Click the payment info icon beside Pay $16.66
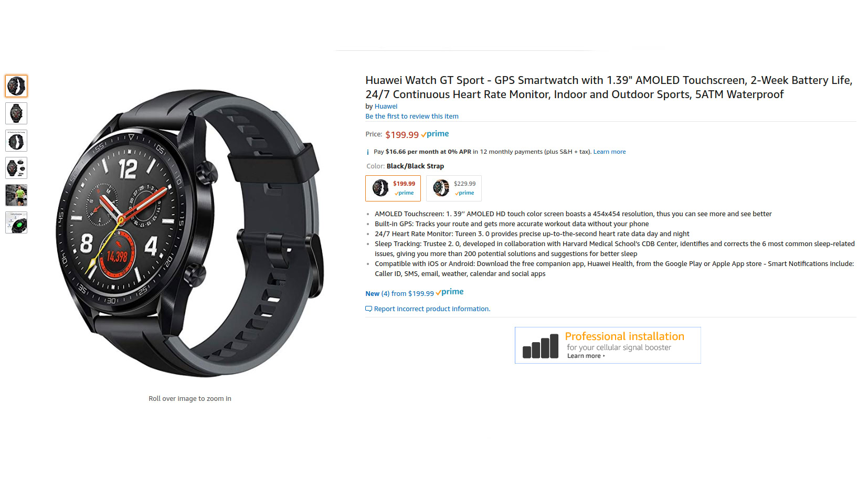This screenshot has width=868, height=488. 367,152
